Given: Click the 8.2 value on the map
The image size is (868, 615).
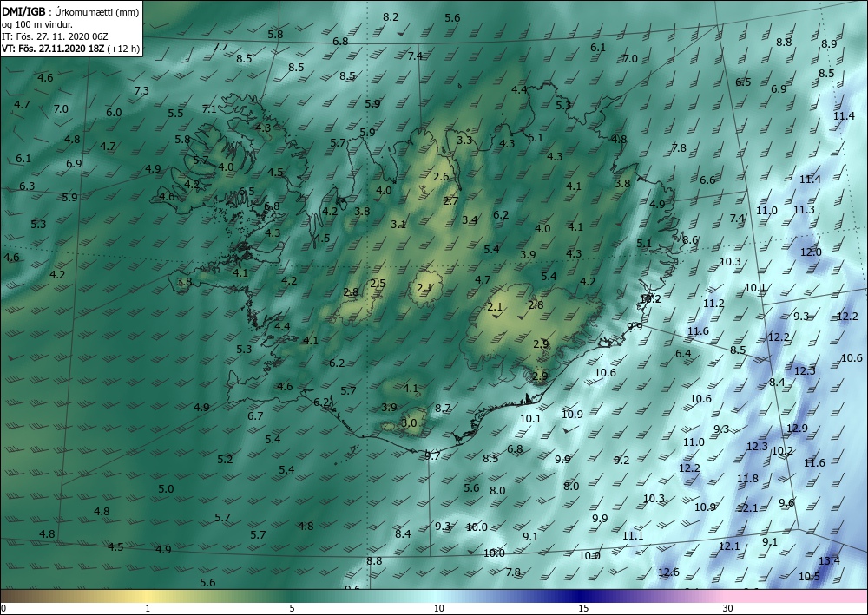Looking at the screenshot, I should coord(391,17).
